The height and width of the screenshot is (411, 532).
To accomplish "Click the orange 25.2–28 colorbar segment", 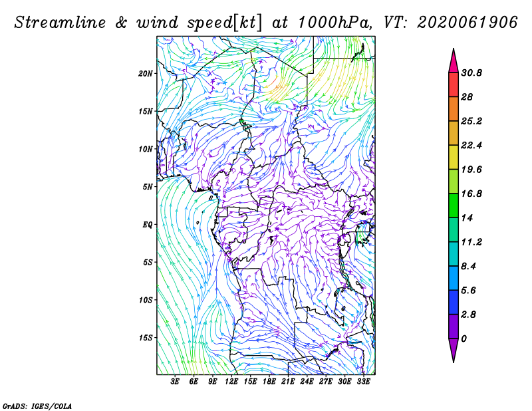I will tap(454, 109).
